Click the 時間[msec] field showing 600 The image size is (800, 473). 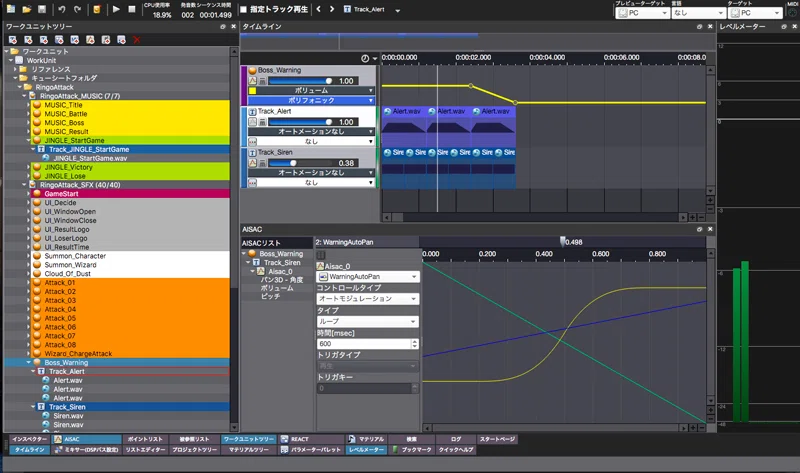[x=363, y=344]
